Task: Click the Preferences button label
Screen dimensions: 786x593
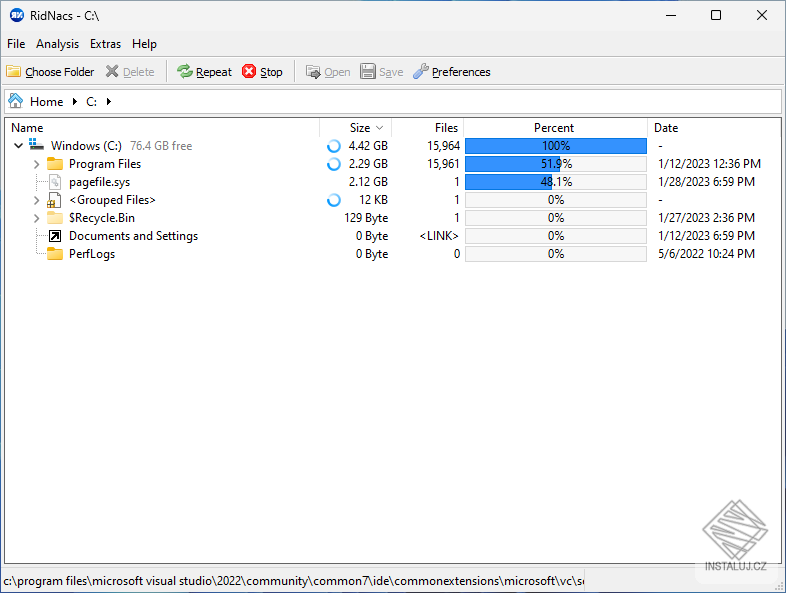Action: click(461, 72)
